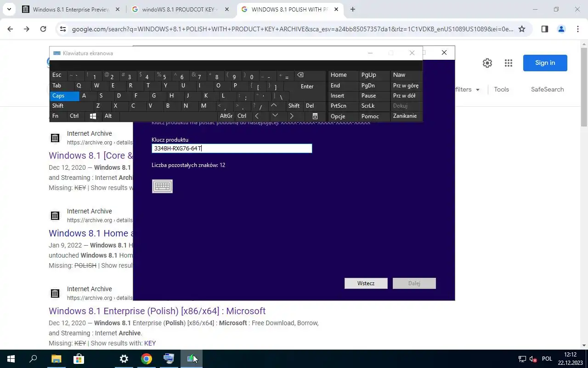
Task: Click Zanikanie on the on-screen keyboard
Action: coord(406,116)
